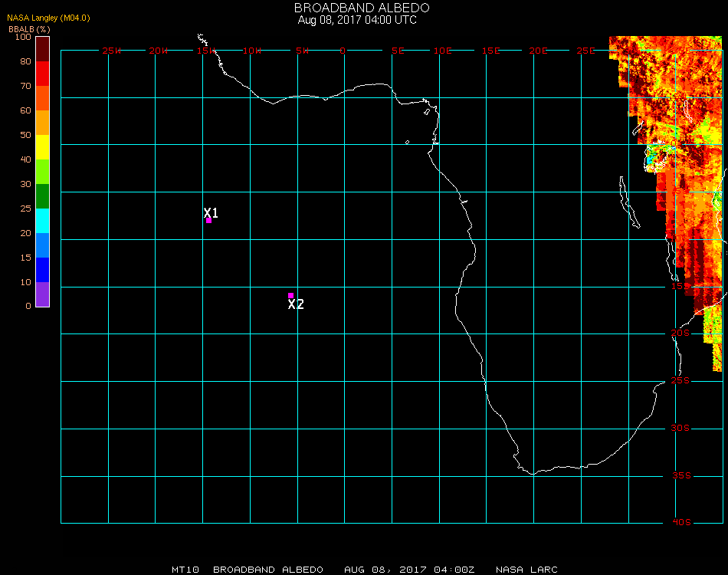
Task: Click the 15S latitude label
Action: click(x=680, y=286)
